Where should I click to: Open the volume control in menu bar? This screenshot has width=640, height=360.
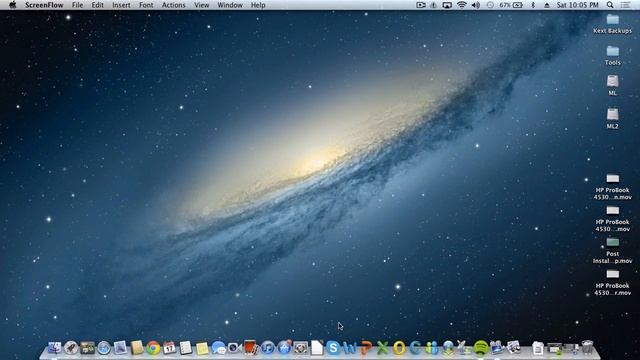pos(476,5)
